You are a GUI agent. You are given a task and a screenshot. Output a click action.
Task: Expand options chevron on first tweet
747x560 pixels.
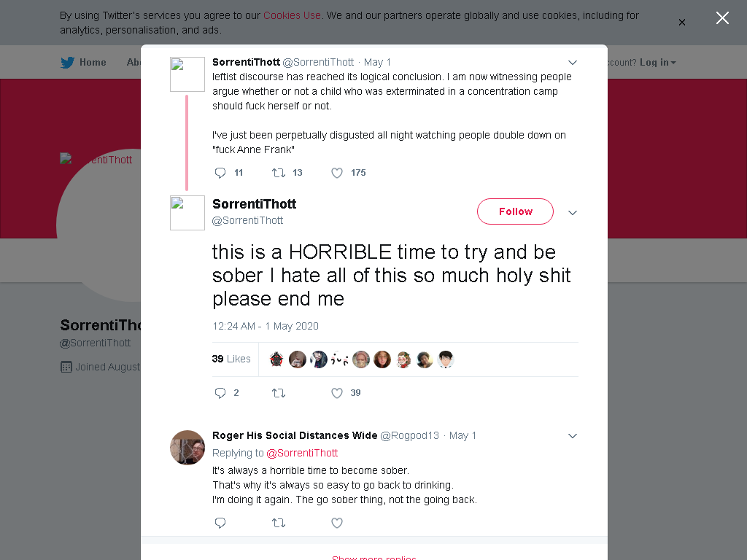point(573,63)
